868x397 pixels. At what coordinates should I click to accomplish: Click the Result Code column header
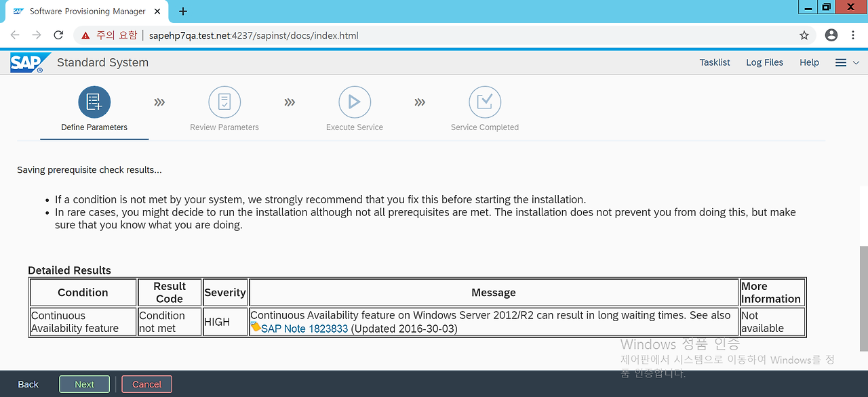click(x=170, y=293)
